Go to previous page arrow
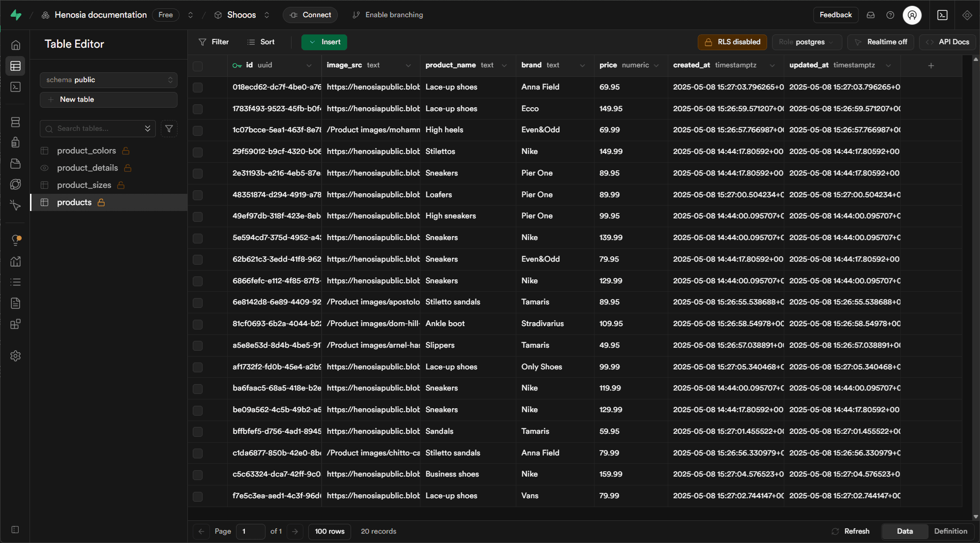The width and height of the screenshot is (980, 543). pos(201,532)
